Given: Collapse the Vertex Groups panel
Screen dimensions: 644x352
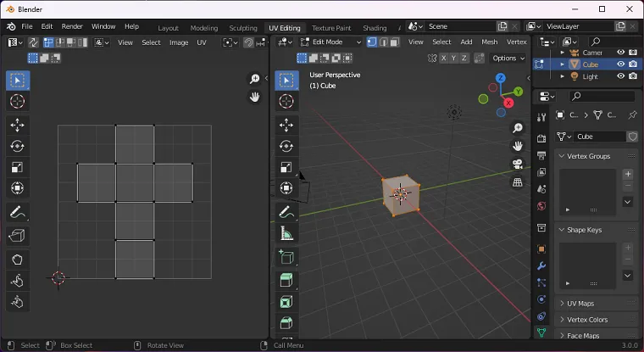Looking at the screenshot, I should tap(562, 156).
